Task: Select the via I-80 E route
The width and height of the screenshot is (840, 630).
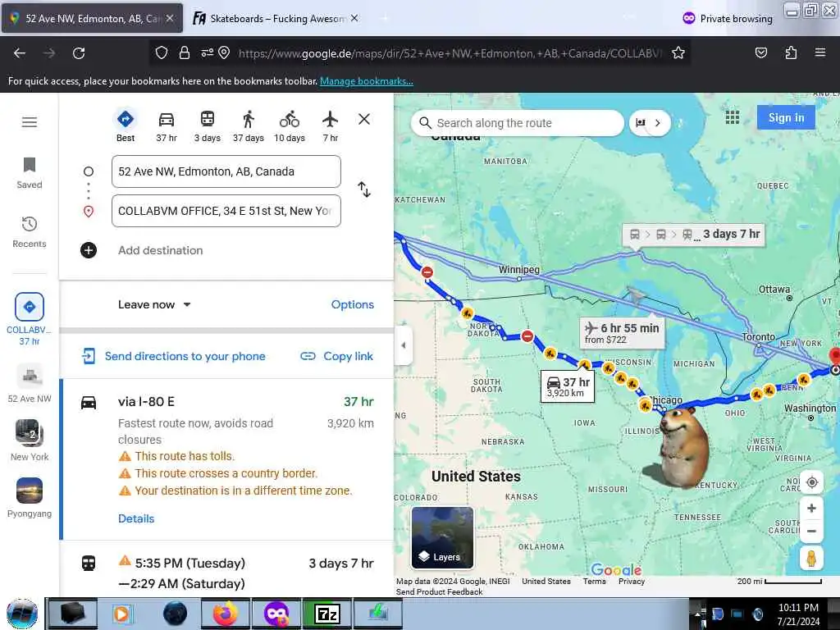Action: pyautogui.click(x=227, y=459)
